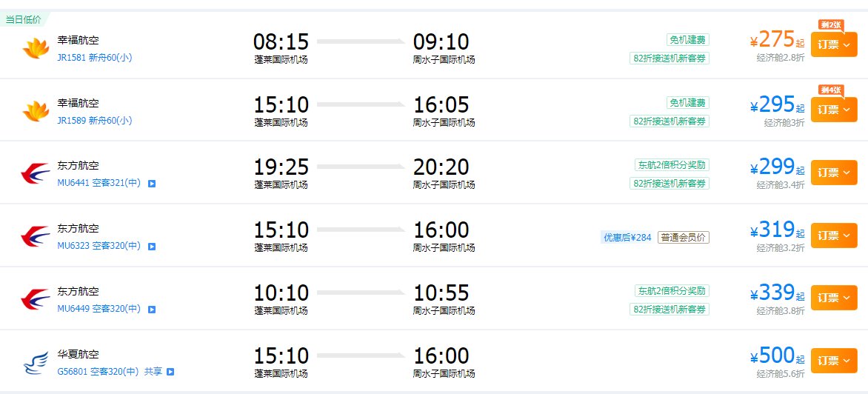The height and width of the screenshot is (394, 868).
Task: Click the blue play icon beside MU6323 空客320
Action: [152, 246]
